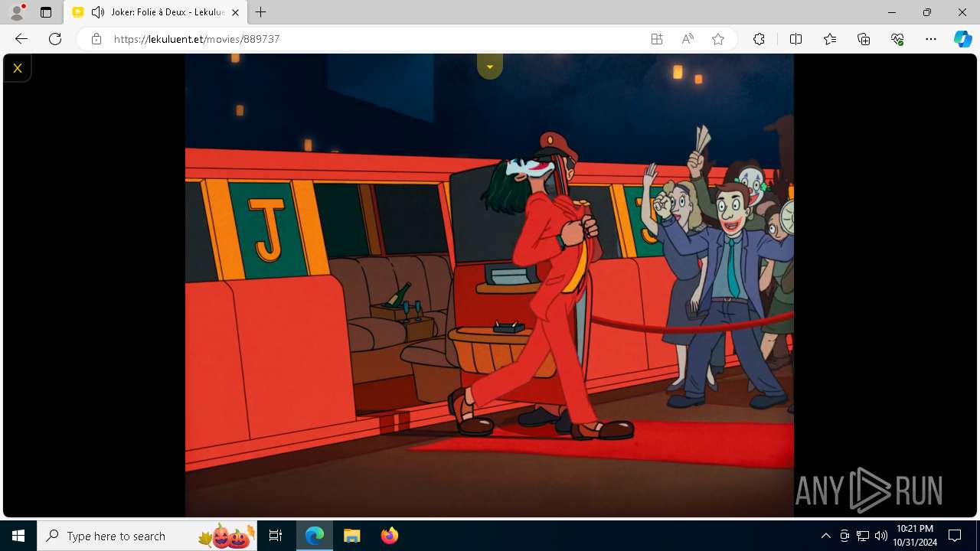View site information via the lock icon

[x=96, y=39]
